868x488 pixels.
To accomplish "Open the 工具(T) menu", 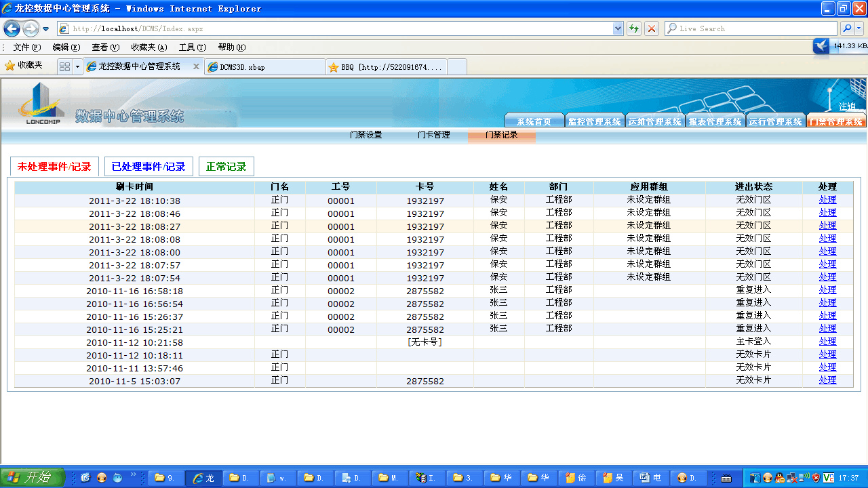I will click(x=193, y=47).
